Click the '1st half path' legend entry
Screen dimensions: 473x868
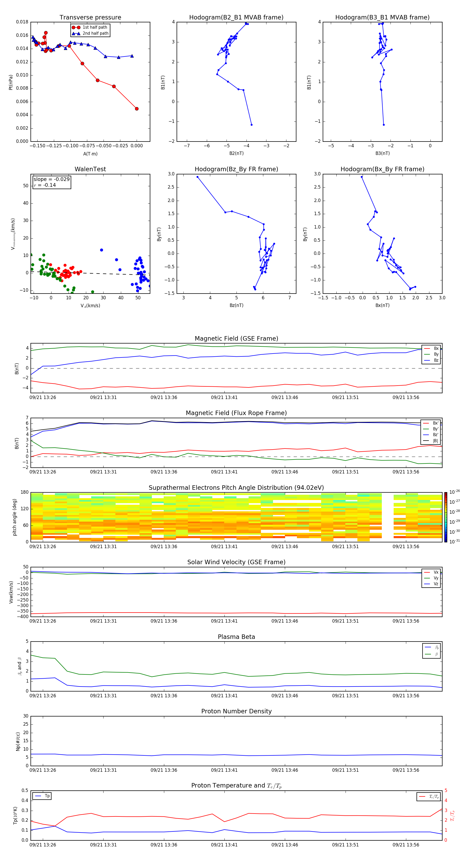tap(90, 27)
